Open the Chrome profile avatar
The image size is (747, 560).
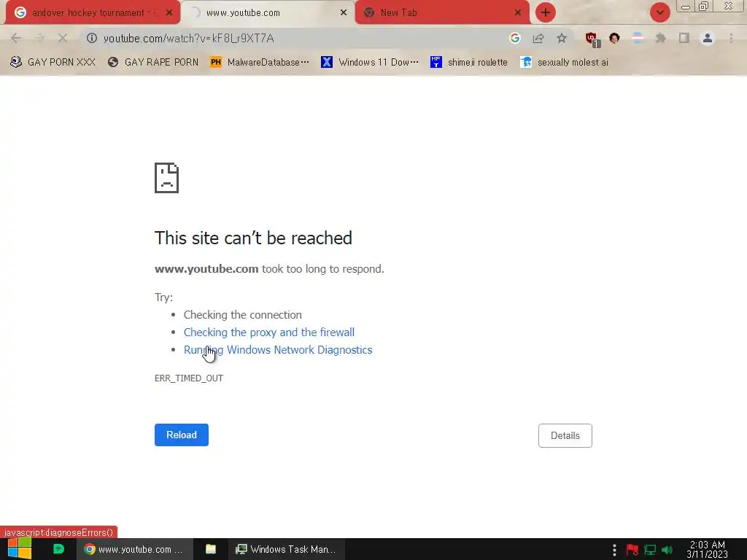tap(708, 38)
